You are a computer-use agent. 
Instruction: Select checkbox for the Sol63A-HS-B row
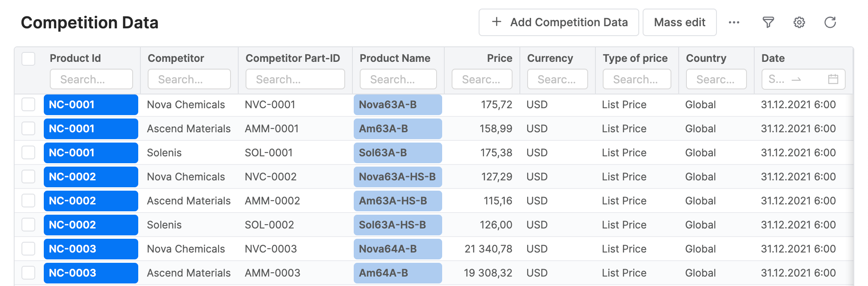click(x=28, y=225)
